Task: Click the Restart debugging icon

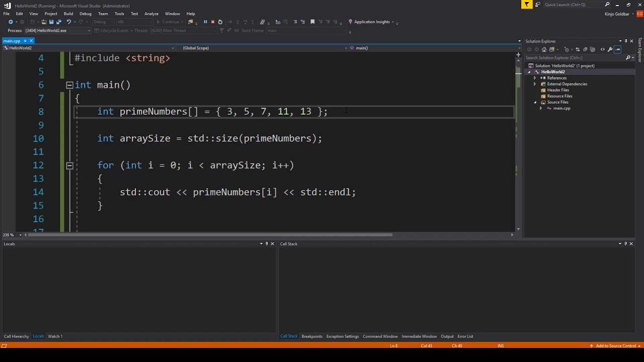Action: [x=220, y=22]
